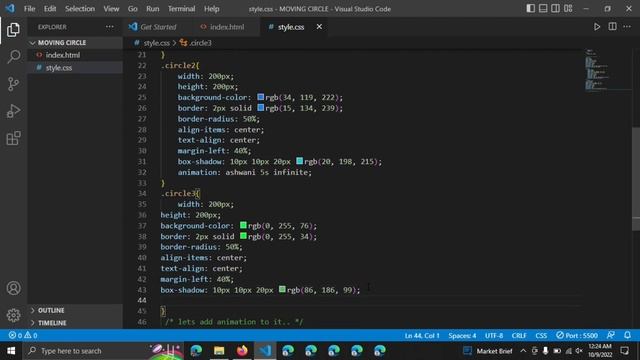This screenshot has height=360, width=640.
Task: Click the VS Code logo in title bar
Action: (x=10, y=8)
